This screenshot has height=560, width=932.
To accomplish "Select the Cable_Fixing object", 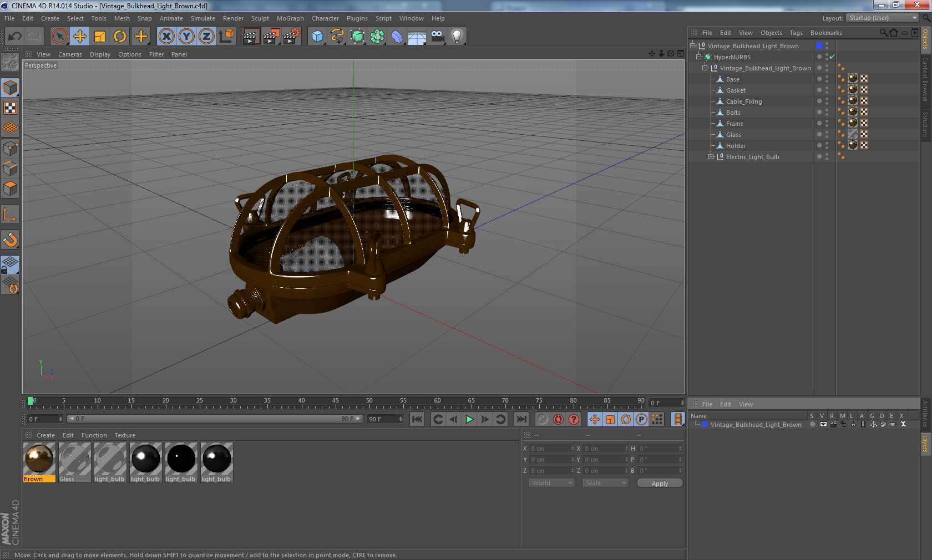I will (x=744, y=101).
